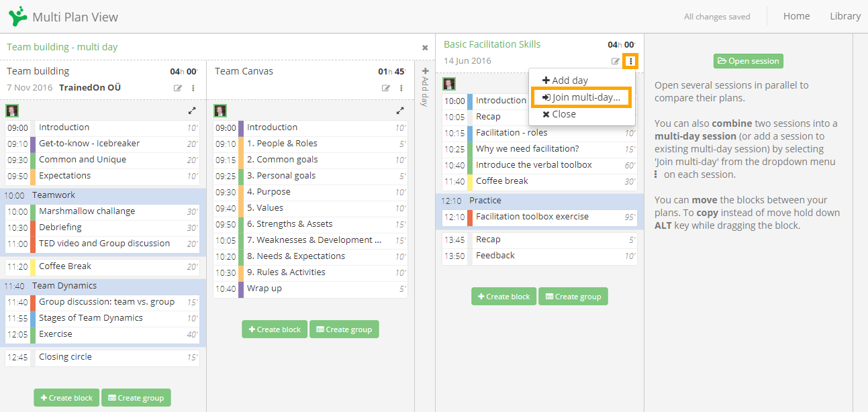This screenshot has width=868, height=412.
Task: Select 'Join multi-day...' from the dropdown menu
Action: pos(581,97)
